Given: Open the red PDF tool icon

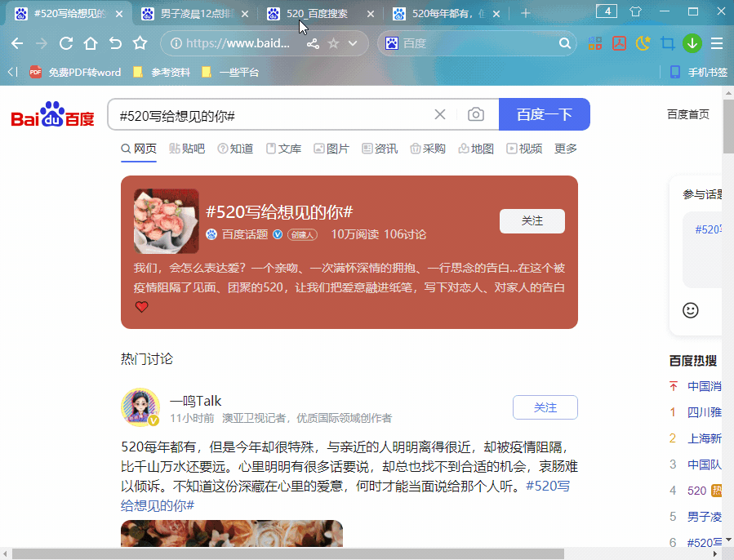Looking at the screenshot, I should pos(620,43).
